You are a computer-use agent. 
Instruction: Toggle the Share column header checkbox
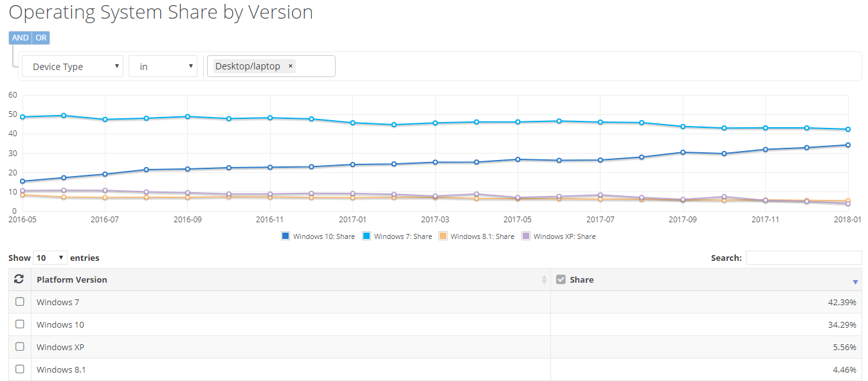click(x=561, y=279)
